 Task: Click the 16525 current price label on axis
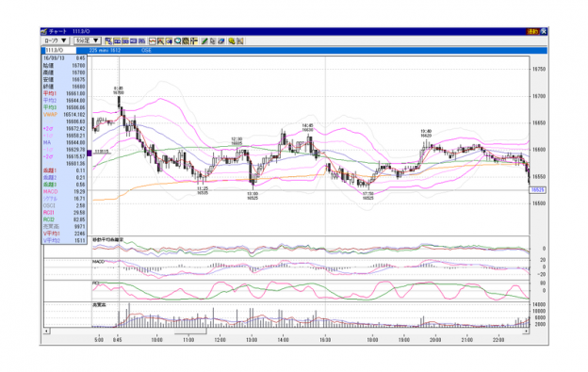[537, 190]
